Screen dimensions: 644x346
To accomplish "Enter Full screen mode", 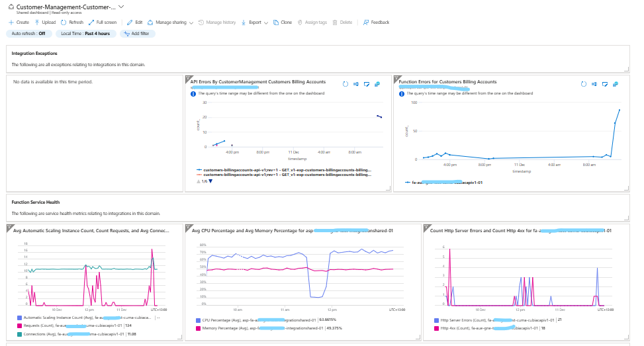I will [x=102, y=22].
